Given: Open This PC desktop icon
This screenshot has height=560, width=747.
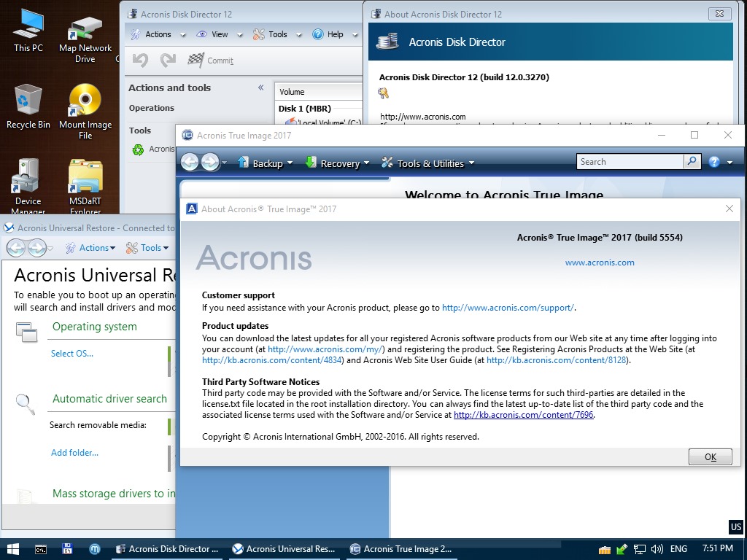Looking at the screenshot, I should coord(28,30).
